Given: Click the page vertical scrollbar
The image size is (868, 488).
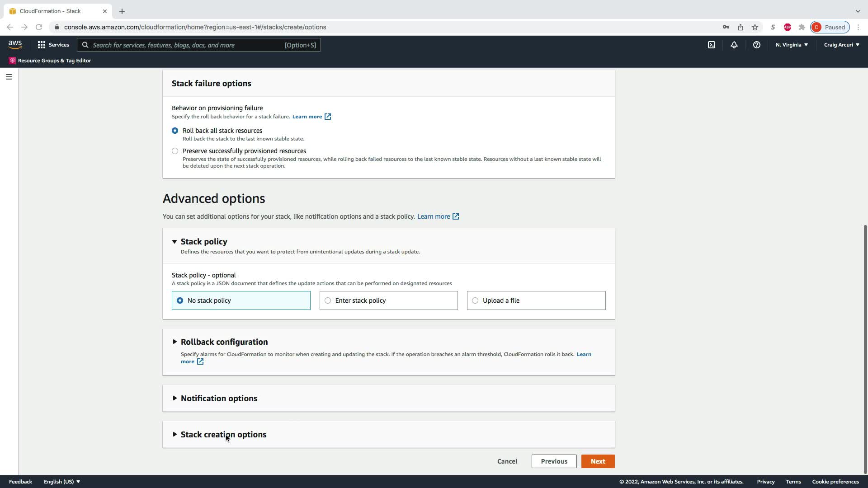Looking at the screenshot, I should [865, 348].
